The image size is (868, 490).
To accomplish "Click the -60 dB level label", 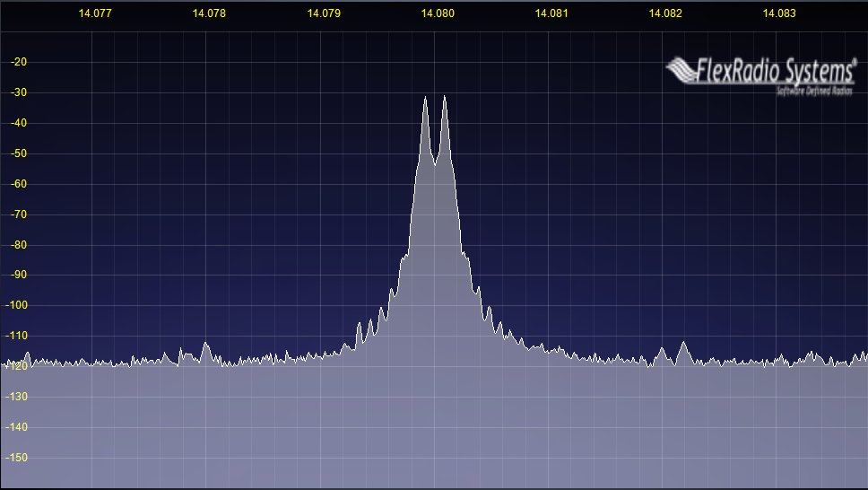I will (x=19, y=184).
